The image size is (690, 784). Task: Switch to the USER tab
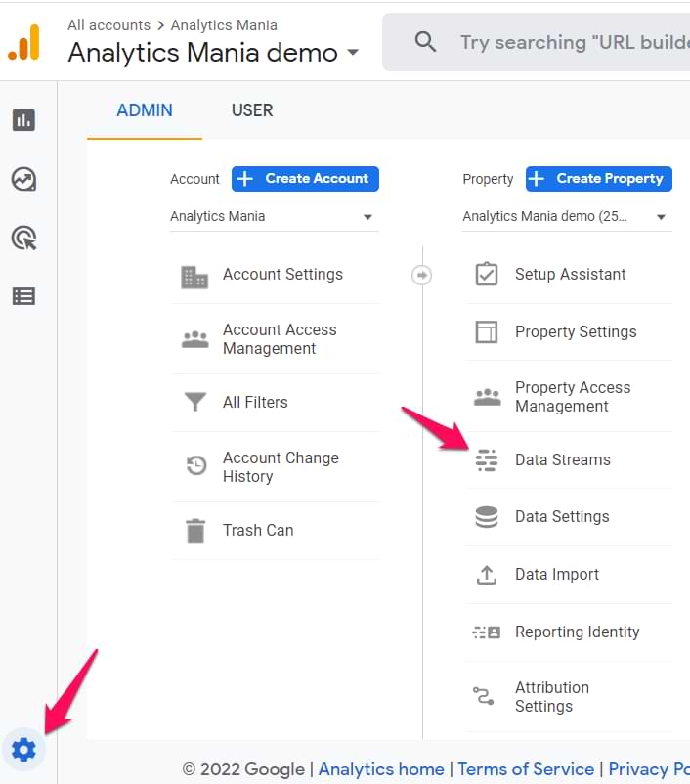[x=252, y=110]
